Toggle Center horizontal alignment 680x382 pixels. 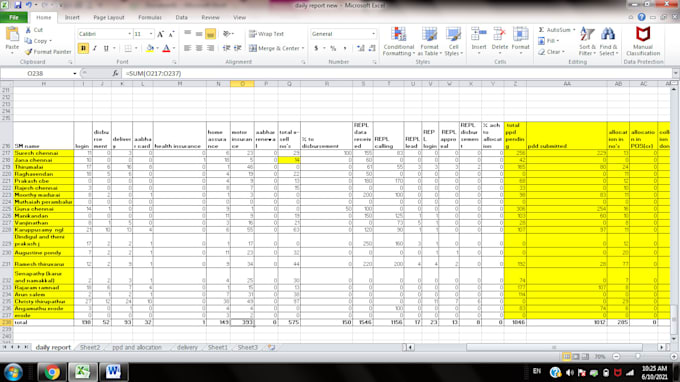point(199,48)
